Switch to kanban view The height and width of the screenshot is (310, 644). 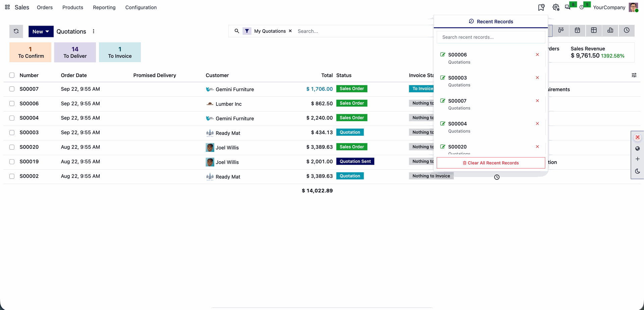tap(561, 30)
